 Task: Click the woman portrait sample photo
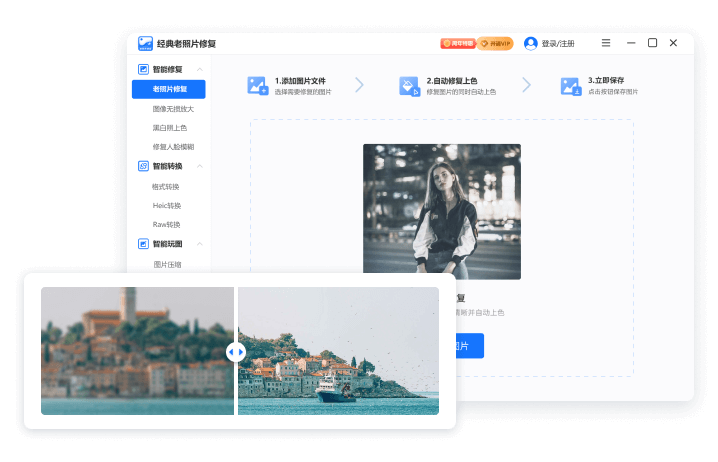coord(441,211)
